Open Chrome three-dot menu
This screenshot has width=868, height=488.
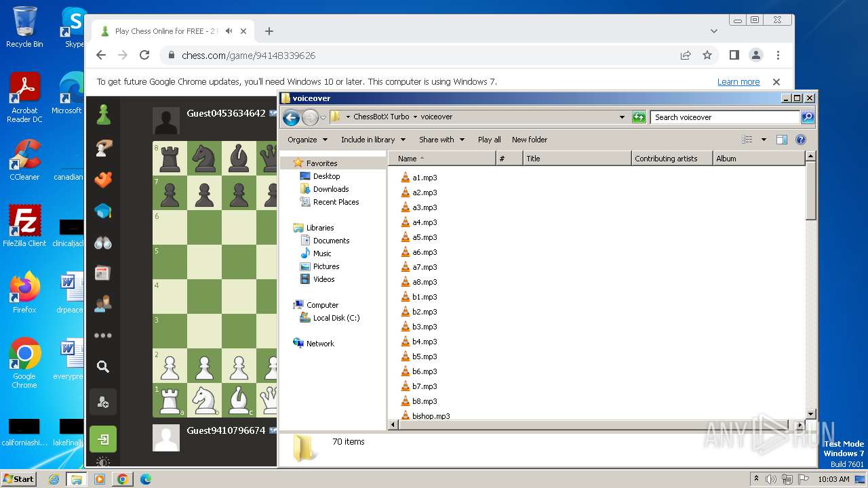pos(778,56)
